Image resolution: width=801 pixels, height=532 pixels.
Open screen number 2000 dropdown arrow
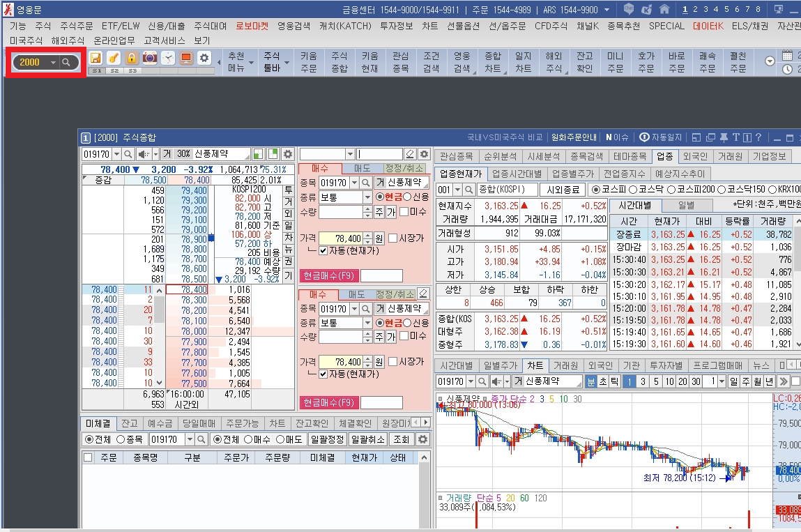[53, 62]
